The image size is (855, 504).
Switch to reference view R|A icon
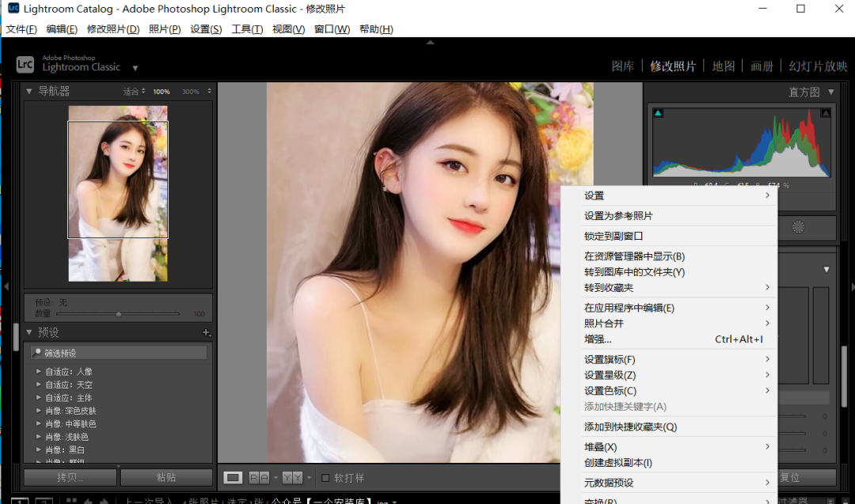(259, 477)
